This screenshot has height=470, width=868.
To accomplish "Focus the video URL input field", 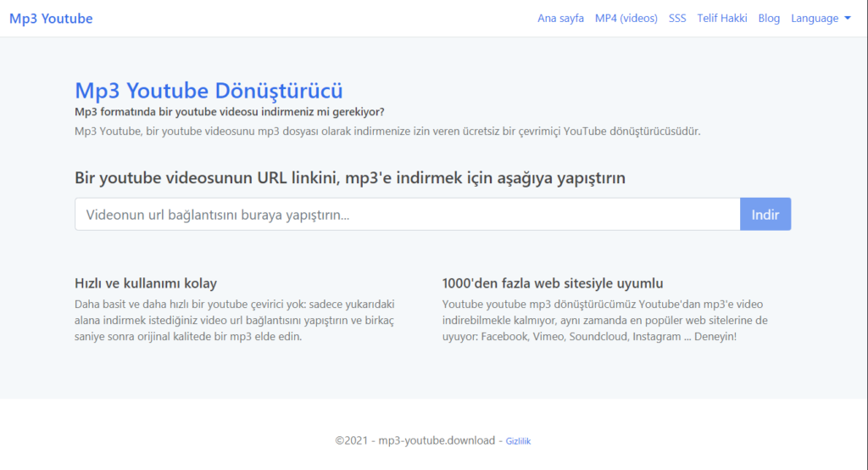I will pos(407,215).
